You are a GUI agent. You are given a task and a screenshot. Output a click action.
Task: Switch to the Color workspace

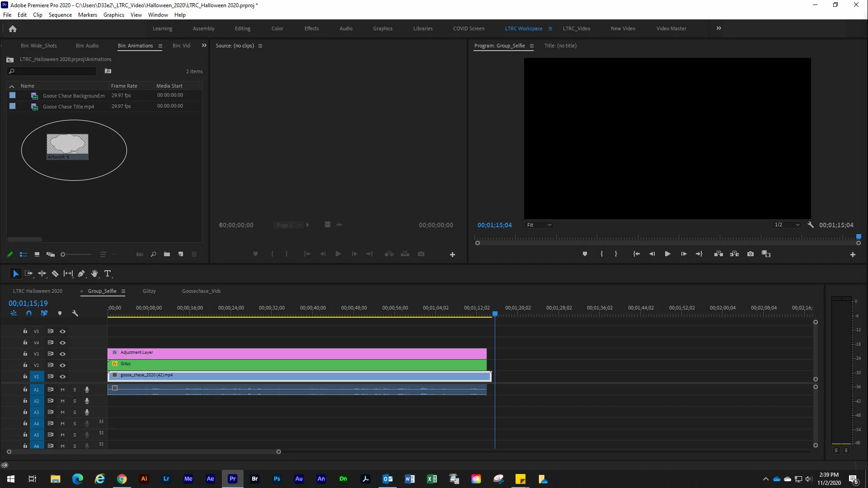[x=277, y=28]
